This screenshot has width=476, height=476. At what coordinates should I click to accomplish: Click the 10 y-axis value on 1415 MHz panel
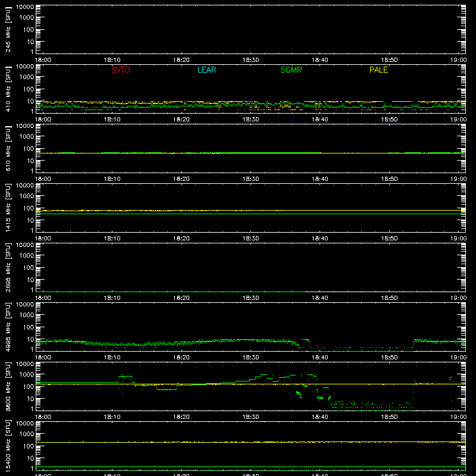(31, 220)
